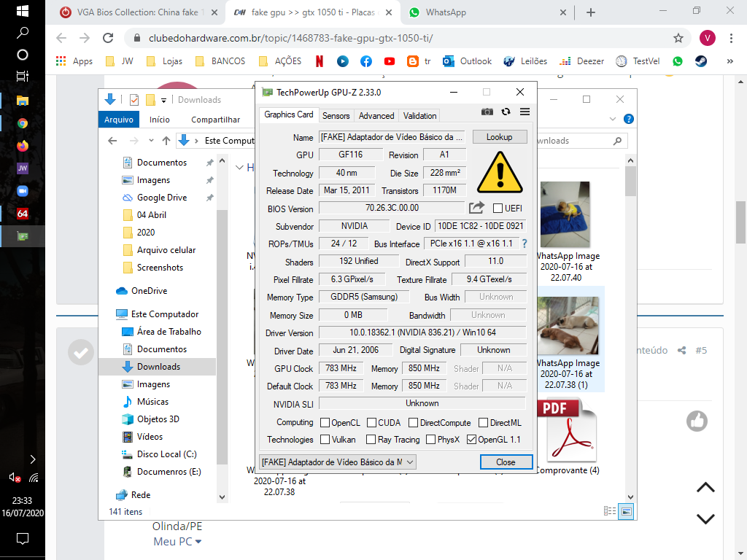Image resolution: width=747 pixels, height=560 pixels.
Task: Open Windows Start menu
Action: pos(23,10)
